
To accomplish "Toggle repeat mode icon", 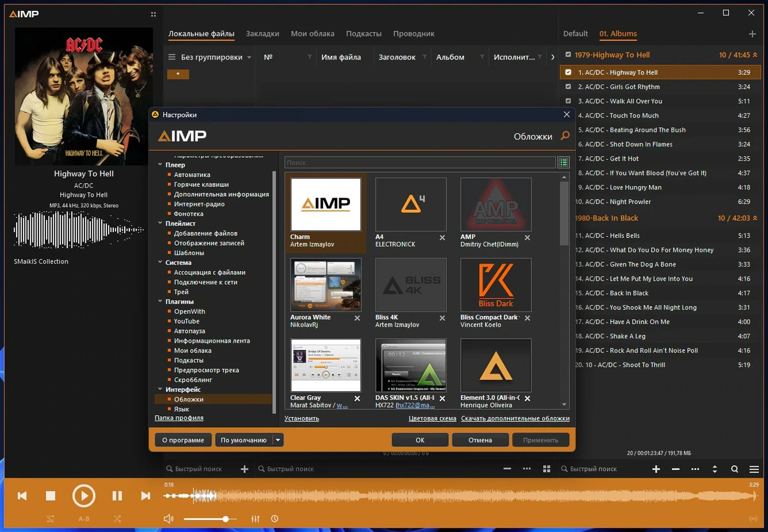I will pyautogui.click(x=51, y=519).
